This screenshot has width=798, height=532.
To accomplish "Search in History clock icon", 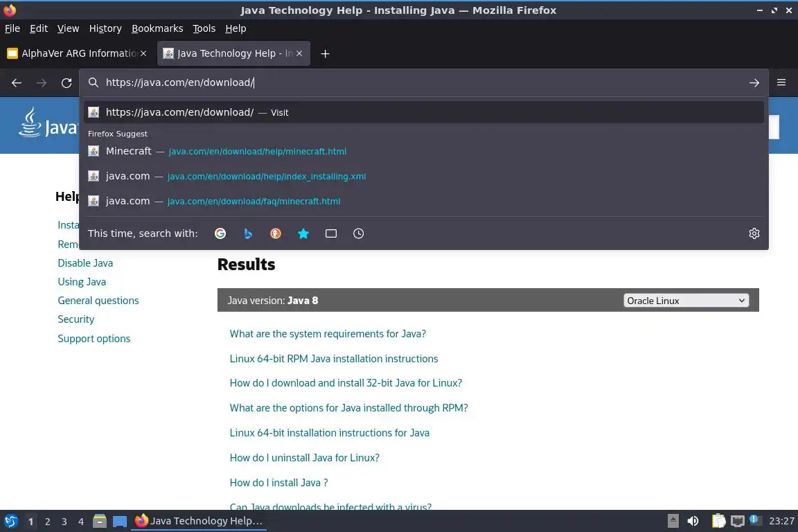I will (x=358, y=233).
